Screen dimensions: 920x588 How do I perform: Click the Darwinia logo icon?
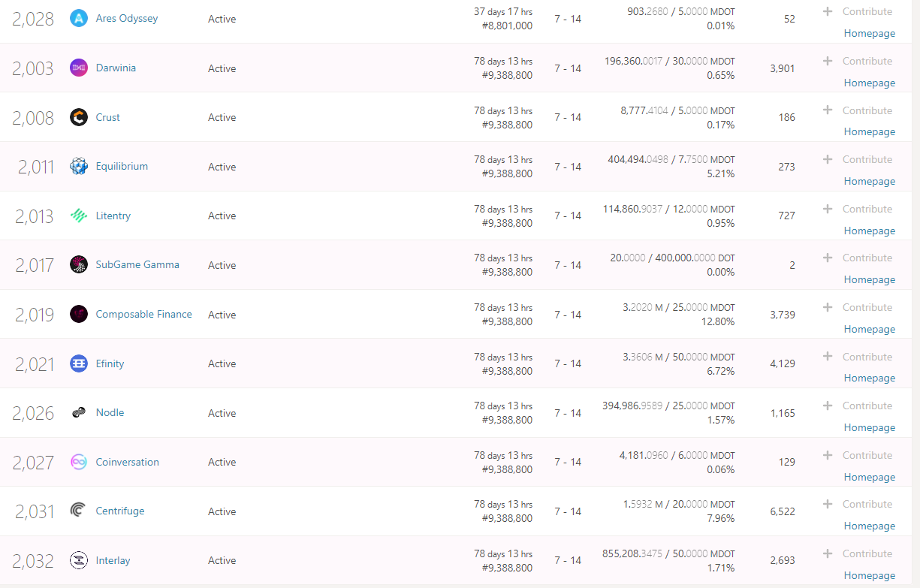coord(79,68)
